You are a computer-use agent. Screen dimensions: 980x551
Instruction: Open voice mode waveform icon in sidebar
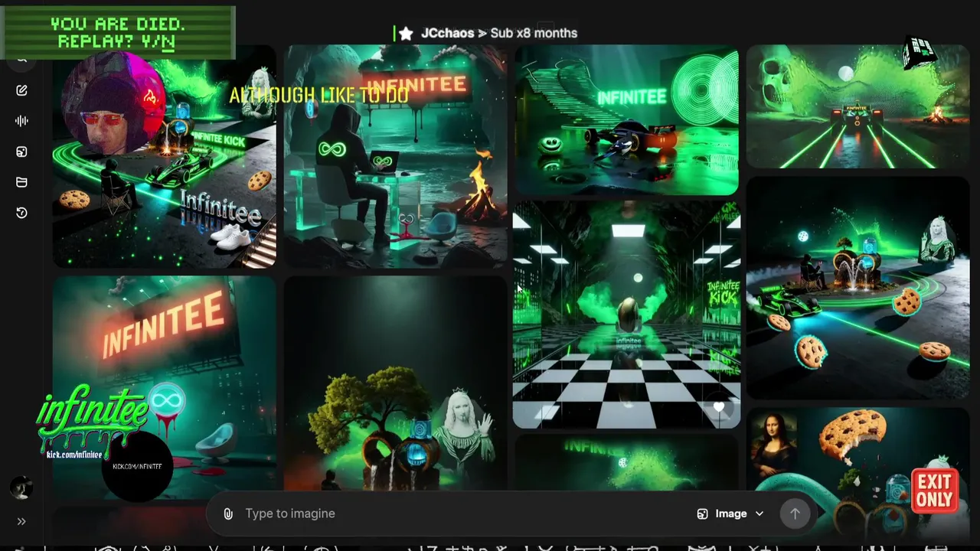tap(21, 121)
